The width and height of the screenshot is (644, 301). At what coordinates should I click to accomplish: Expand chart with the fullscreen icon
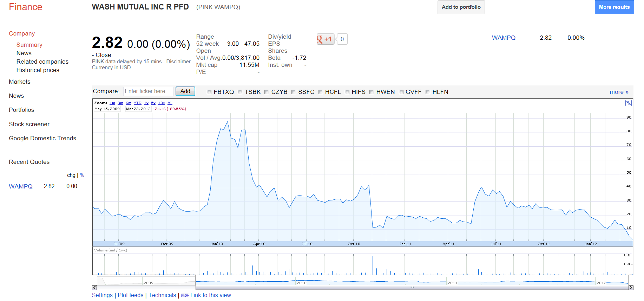pyautogui.click(x=629, y=103)
